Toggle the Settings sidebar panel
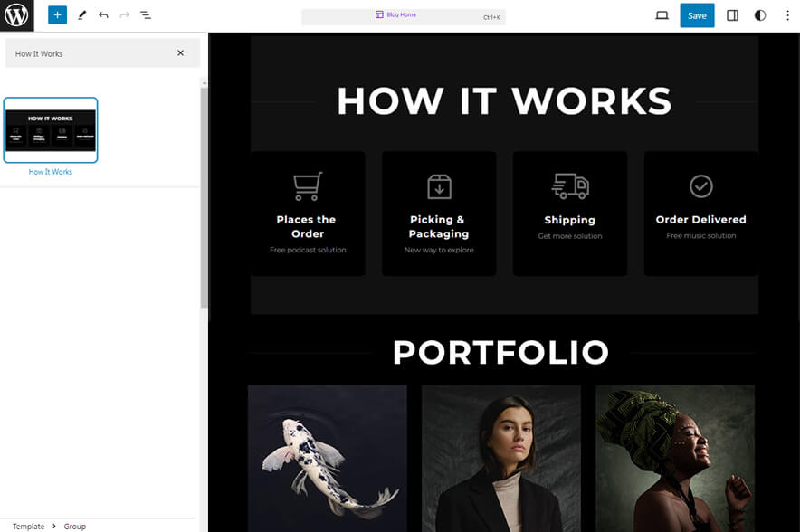Screen dimensions: 800x532 732,14
